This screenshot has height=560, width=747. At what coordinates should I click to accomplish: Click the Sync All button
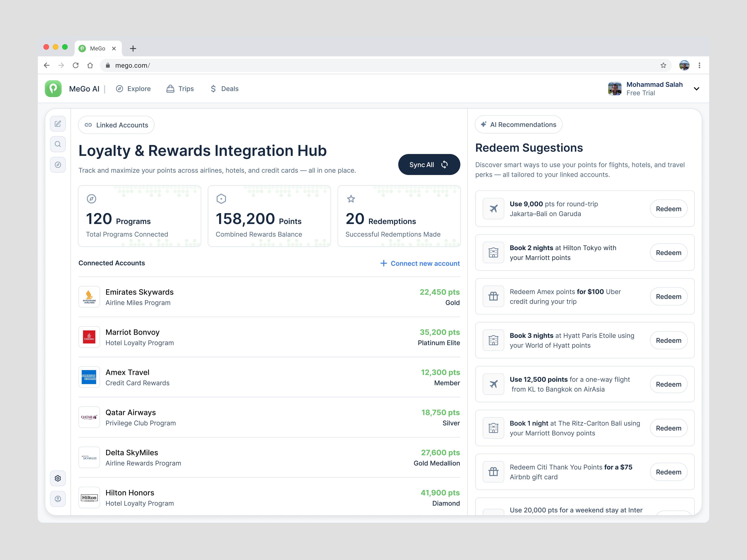429,164
